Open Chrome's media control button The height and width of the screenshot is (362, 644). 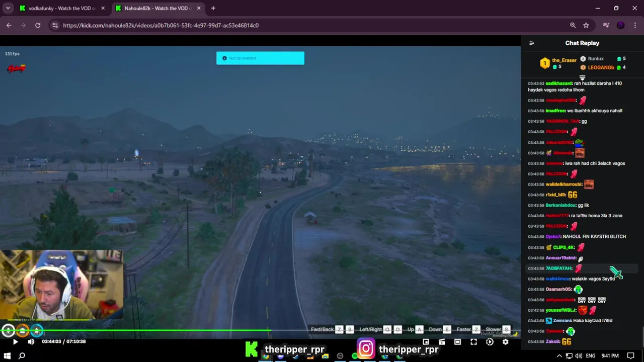pos(606,25)
